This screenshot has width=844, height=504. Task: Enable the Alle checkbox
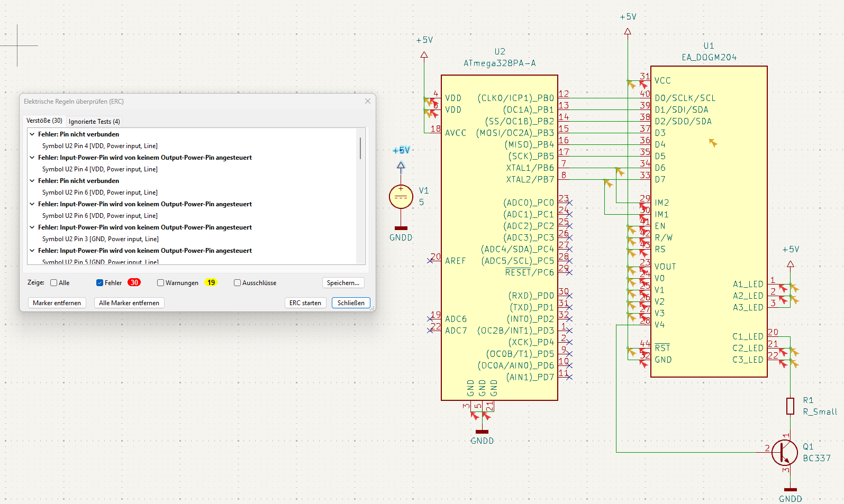coord(54,283)
